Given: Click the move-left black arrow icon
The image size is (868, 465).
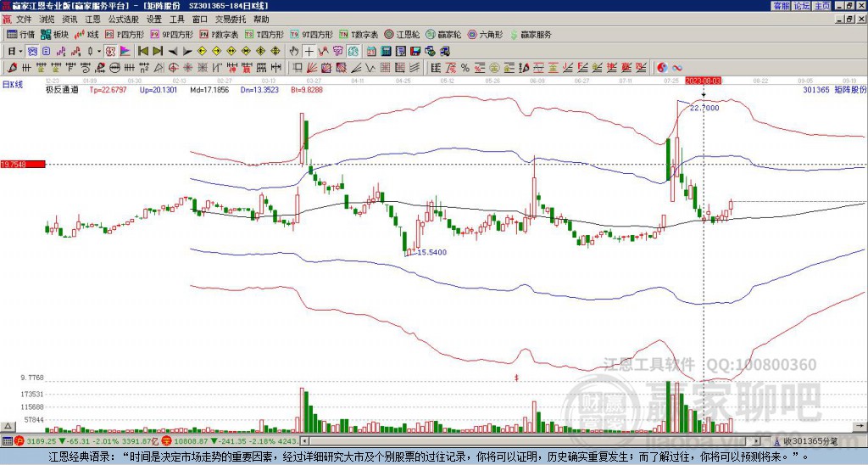Looking at the screenshot, I should pos(173,51).
